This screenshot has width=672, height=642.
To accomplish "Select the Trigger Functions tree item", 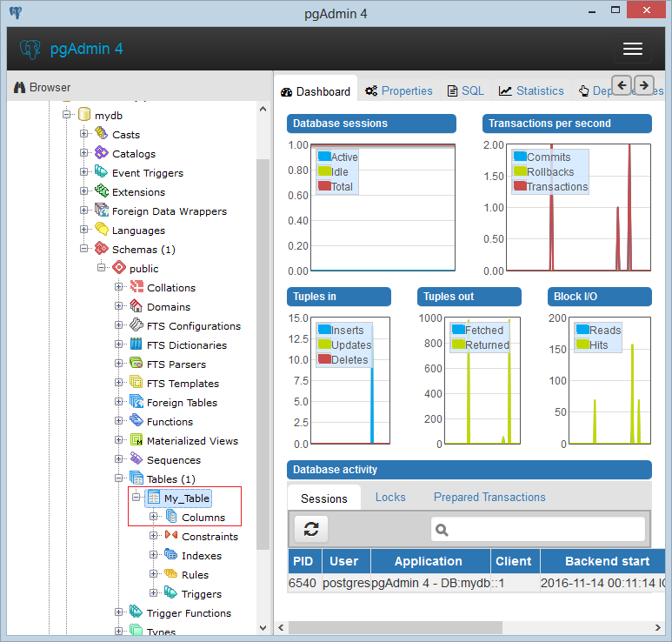I will click(189, 612).
